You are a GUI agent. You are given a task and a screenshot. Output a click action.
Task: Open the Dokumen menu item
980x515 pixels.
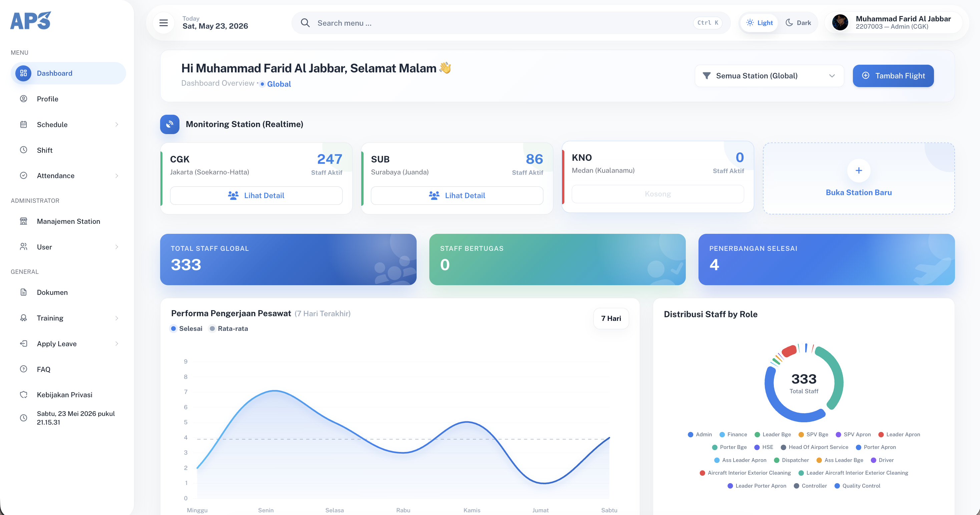pyautogui.click(x=68, y=292)
